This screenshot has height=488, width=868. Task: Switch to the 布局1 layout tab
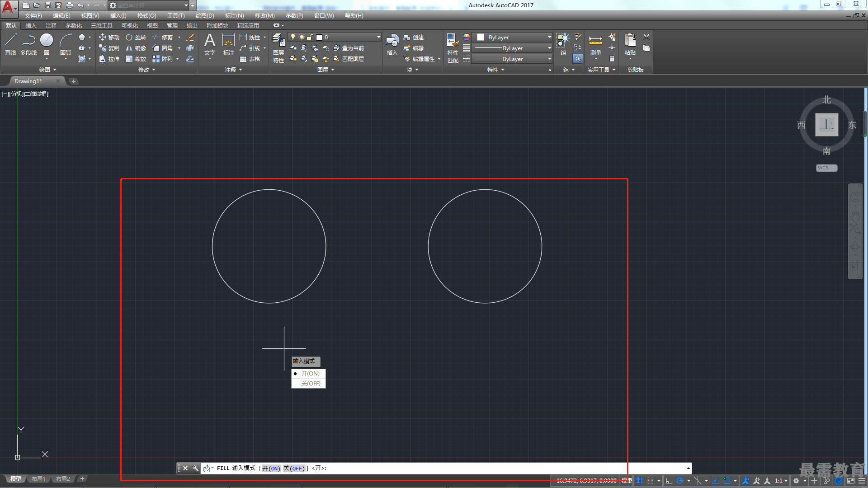click(x=38, y=479)
